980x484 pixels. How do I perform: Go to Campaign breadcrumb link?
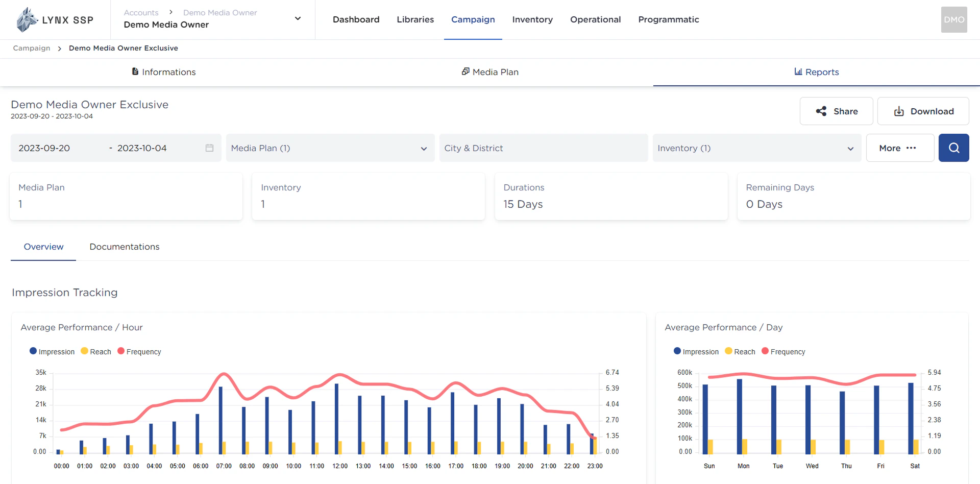coord(32,48)
